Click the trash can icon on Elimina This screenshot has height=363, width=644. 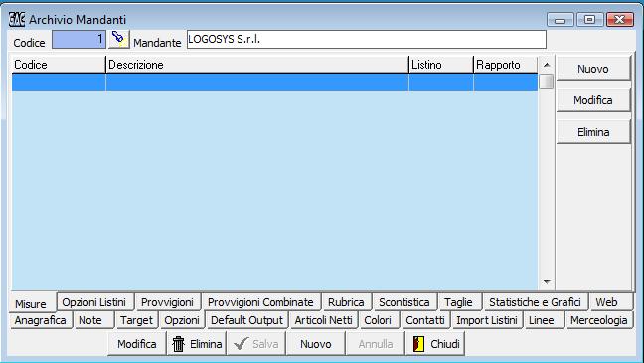[x=178, y=344]
